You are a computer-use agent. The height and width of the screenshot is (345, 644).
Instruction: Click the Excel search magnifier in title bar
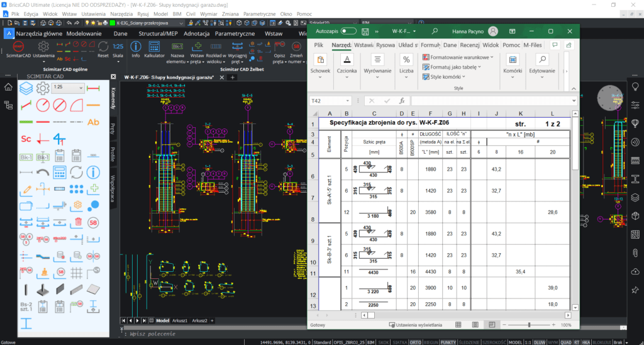pyautogui.click(x=435, y=30)
